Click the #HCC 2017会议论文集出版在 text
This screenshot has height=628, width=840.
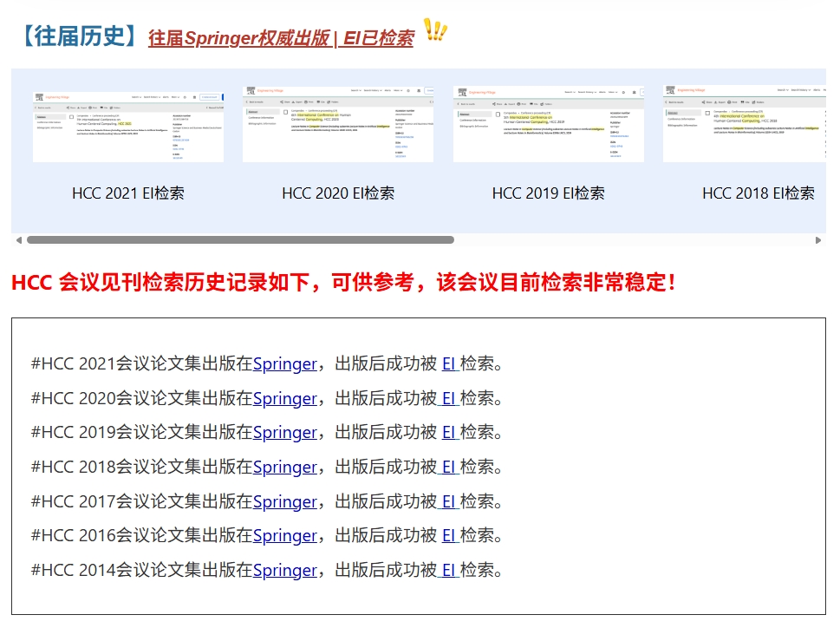click(142, 501)
